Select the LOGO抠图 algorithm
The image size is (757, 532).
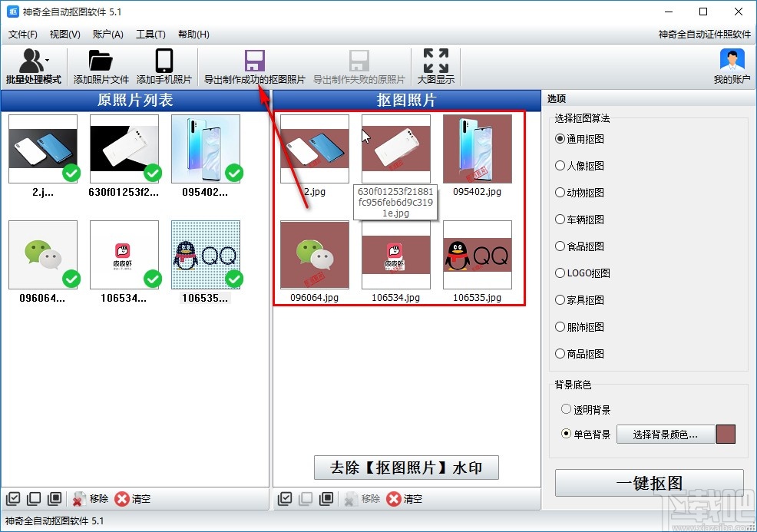coord(582,273)
